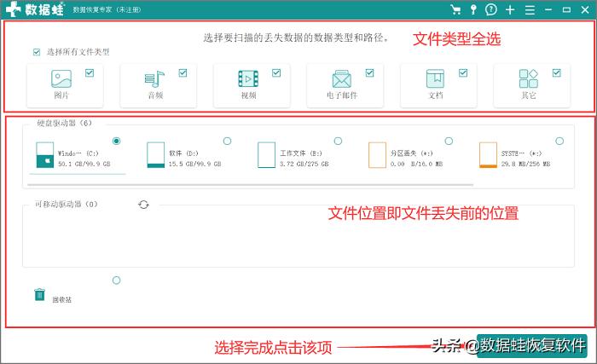Uncheck the 视频 checkbox
The width and height of the screenshot is (597, 364).
click(x=276, y=72)
